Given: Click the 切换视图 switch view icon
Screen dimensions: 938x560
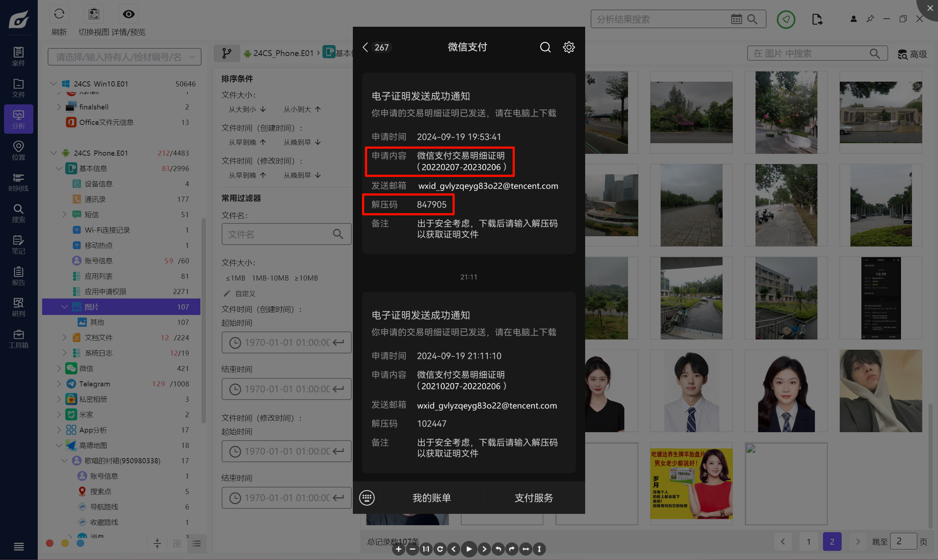Looking at the screenshot, I should pos(93,14).
